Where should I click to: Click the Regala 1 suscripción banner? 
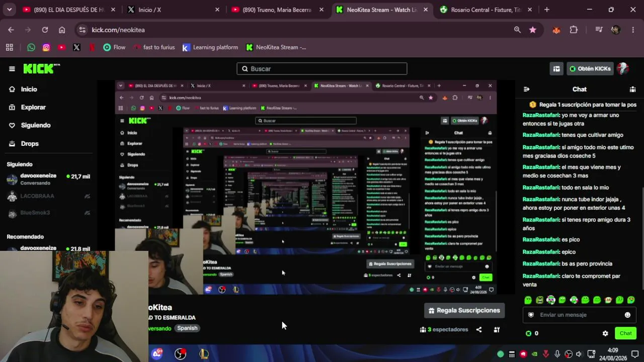[x=583, y=105]
